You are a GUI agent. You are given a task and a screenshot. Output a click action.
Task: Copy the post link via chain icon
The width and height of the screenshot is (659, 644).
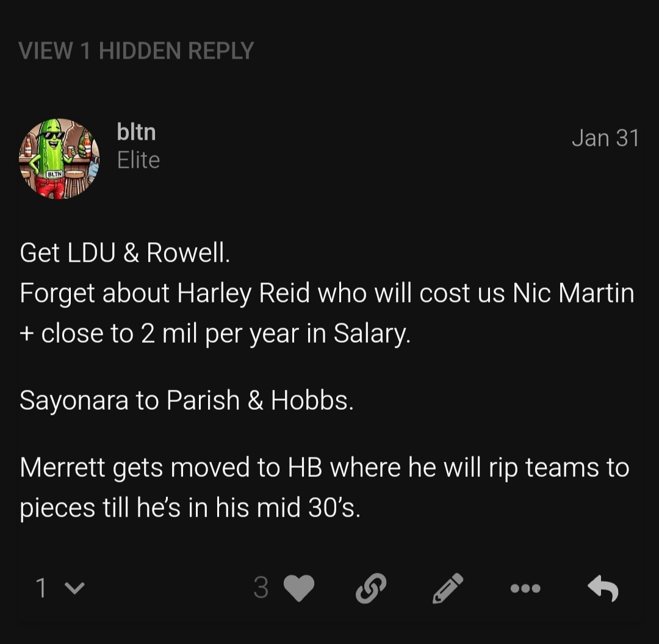pos(371,588)
